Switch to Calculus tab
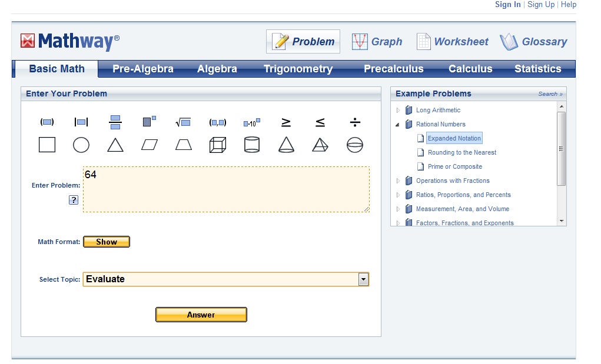Image resolution: width=601 pixels, height=364 pixels. point(470,69)
